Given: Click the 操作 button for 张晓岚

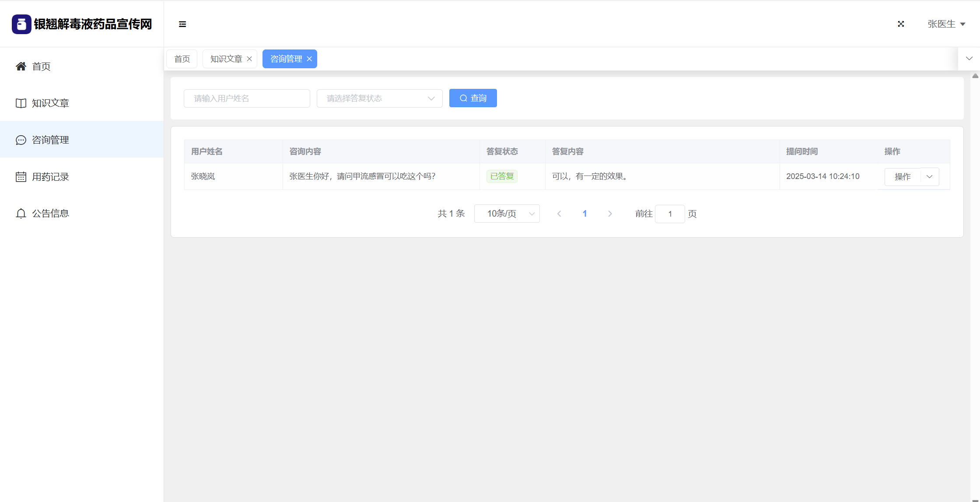Looking at the screenshot, I should click(x=902, y=177).
